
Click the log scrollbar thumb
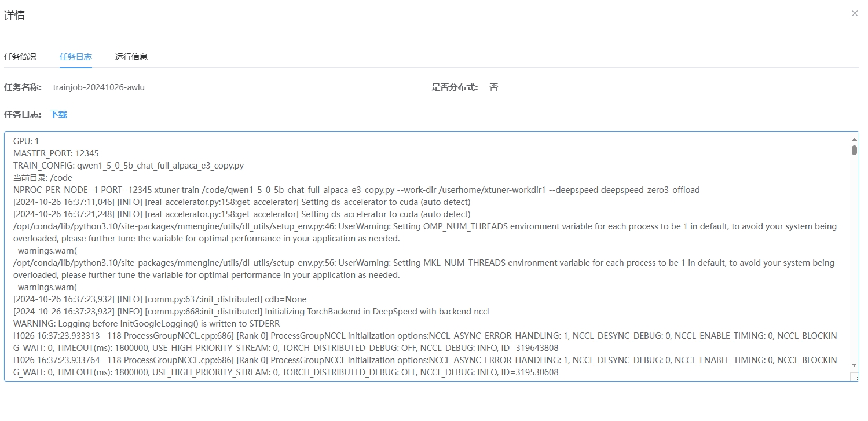click(854, 151)
